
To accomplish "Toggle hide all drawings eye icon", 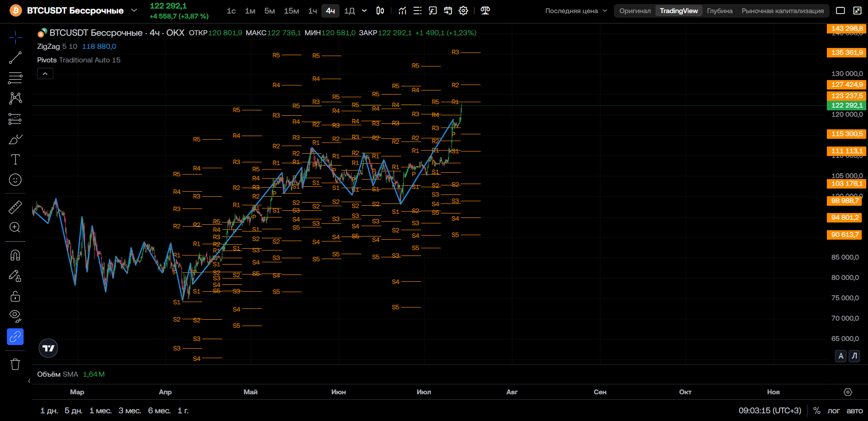I will coord(15,316).
